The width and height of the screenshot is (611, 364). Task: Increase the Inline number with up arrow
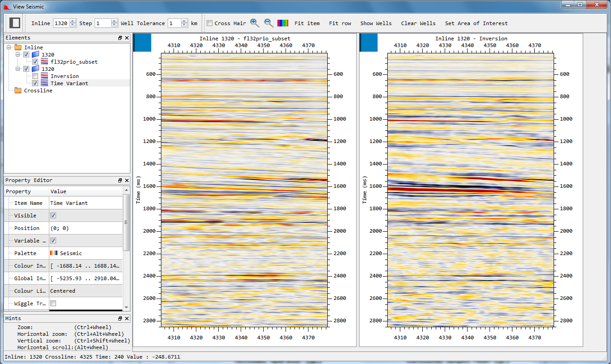pyautogui.click(x=73, y=21)
